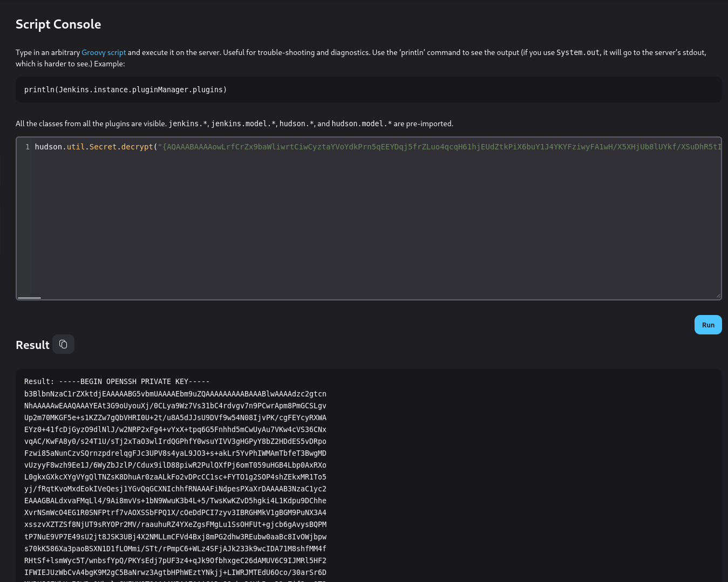Click the Script Console heading
Image resolution: width=728 pixels, height=582 pixels.
coord(58,24)
